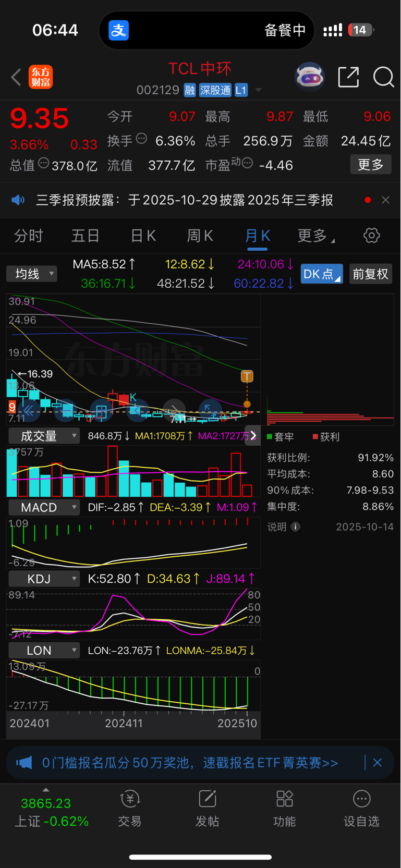Tap the 上证 3865.23 index ticker
401x868 pixels.
(51, 812)
